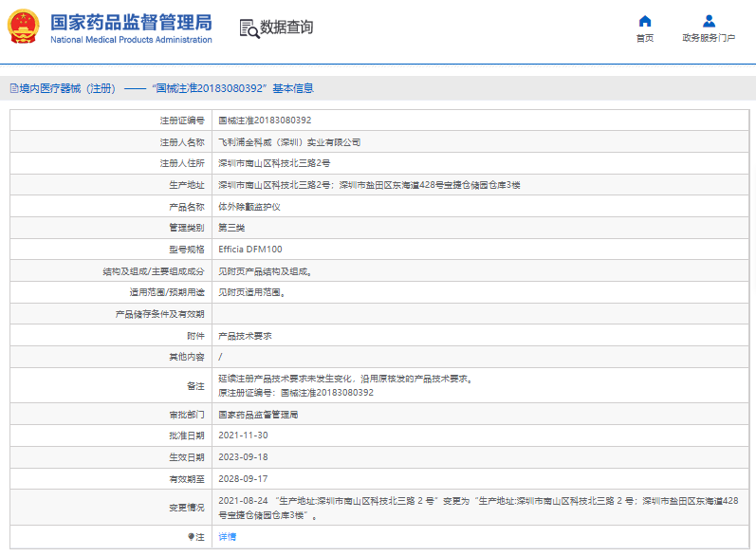Open the 详情 details link
756x556 pixels.
coord(227,537)
